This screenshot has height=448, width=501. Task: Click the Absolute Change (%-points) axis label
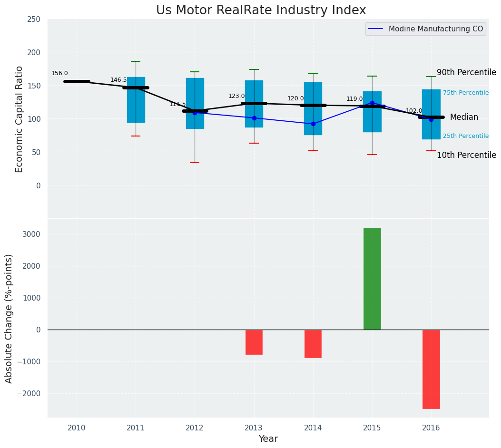(x=9, y=318)
